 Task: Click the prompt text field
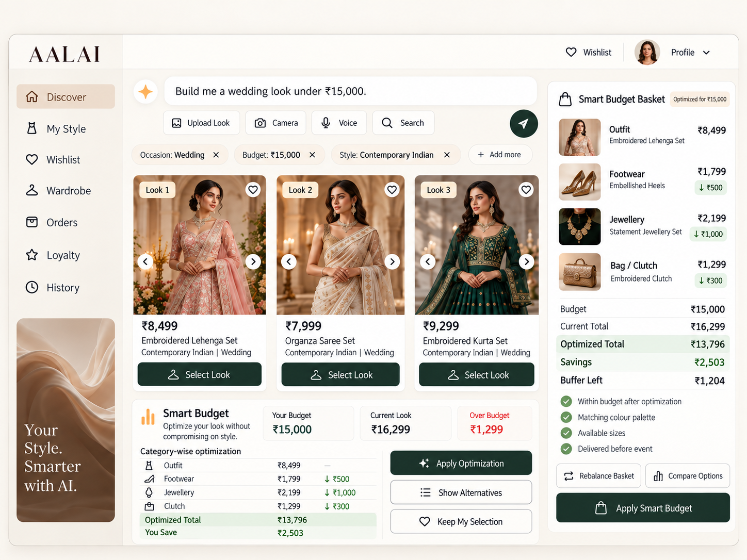350,91
